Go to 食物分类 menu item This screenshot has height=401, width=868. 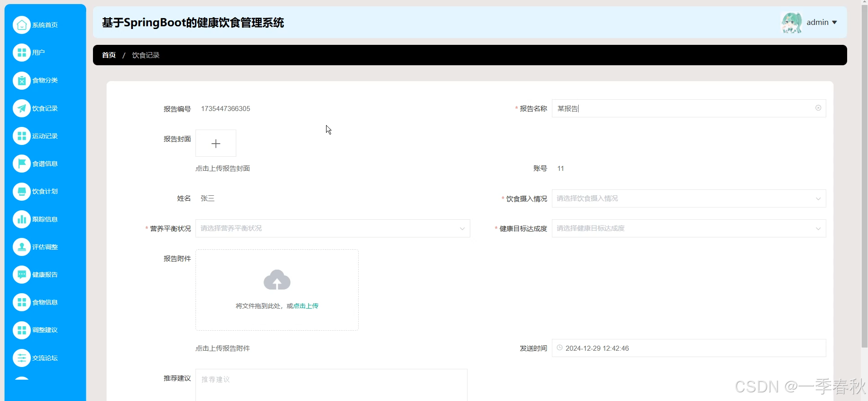[45, 81]
